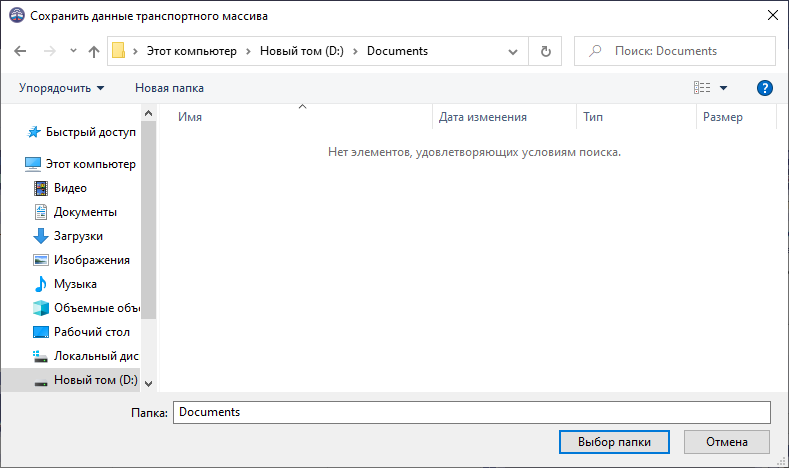This screenshot has width=789, height=468.
Task: Click the Music note icon
Action: (x=41, y=284)
